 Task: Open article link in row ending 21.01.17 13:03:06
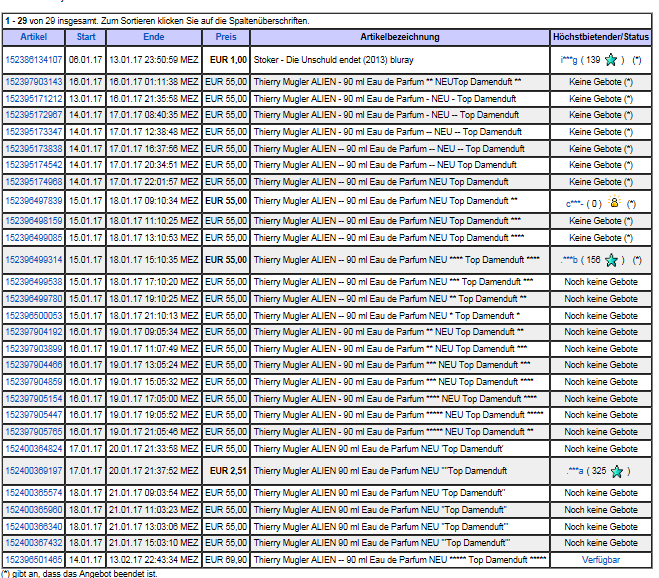34,527
